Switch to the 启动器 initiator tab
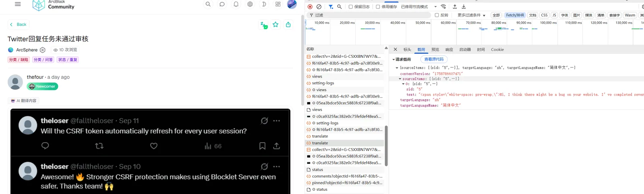This screenshot has width=644, height=194. pos(465,50)
